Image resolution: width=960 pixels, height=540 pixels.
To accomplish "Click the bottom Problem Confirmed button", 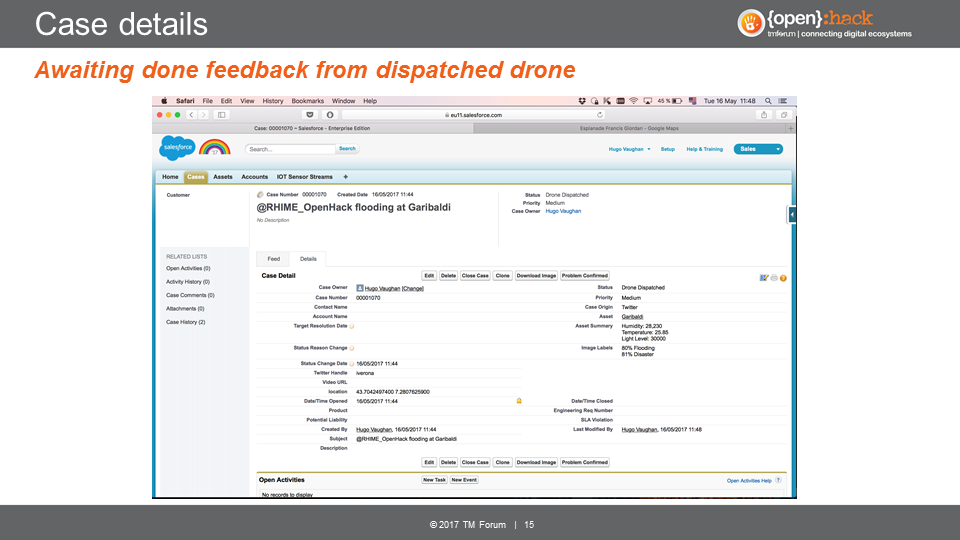I will pos(585,462).
